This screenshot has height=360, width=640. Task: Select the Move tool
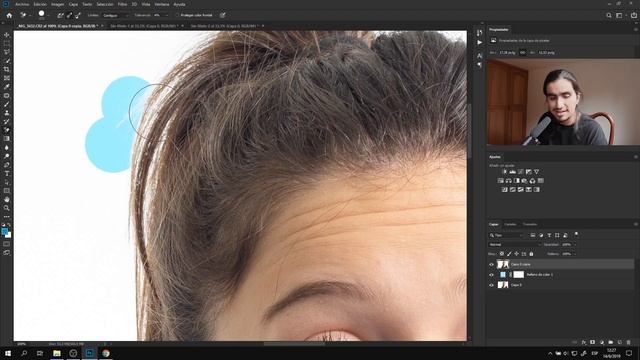[x=7, y=35]
